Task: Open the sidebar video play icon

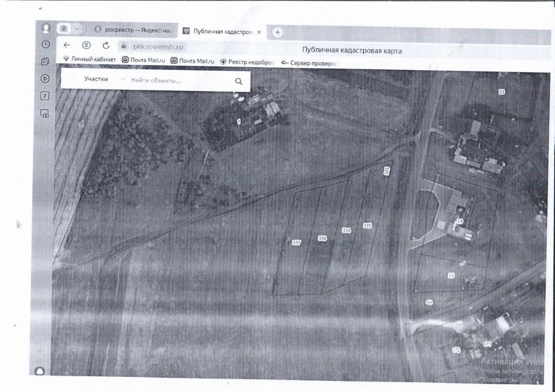Action: pos(45,78)
